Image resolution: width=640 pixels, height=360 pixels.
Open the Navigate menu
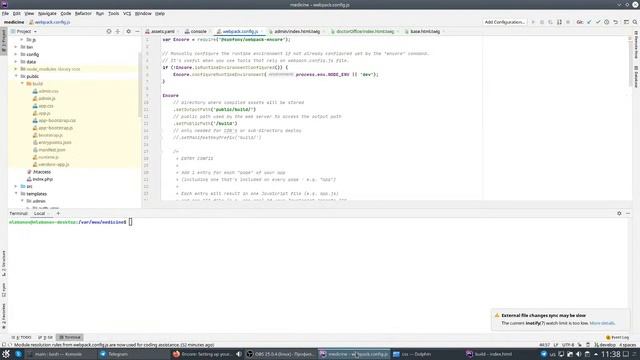[x=47, y=13]
